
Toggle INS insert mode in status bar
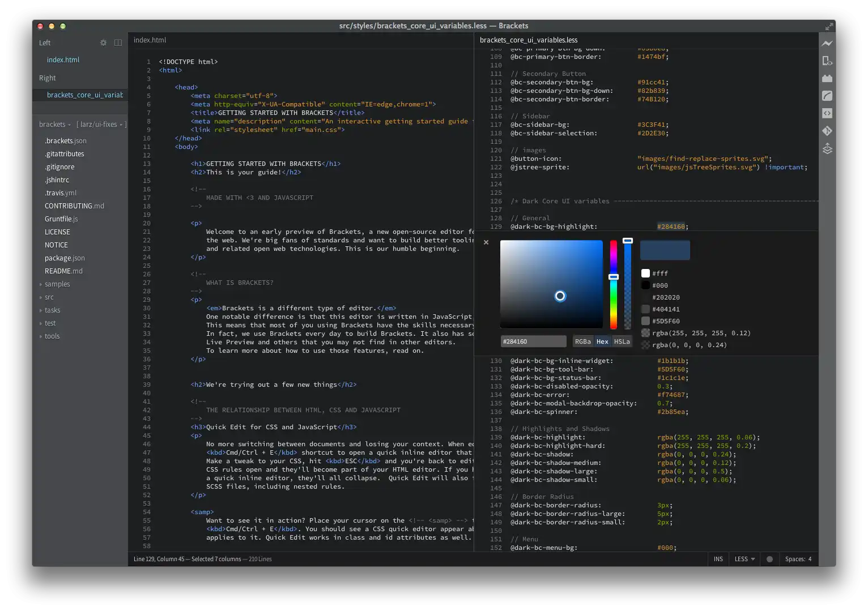coord(718,559)
